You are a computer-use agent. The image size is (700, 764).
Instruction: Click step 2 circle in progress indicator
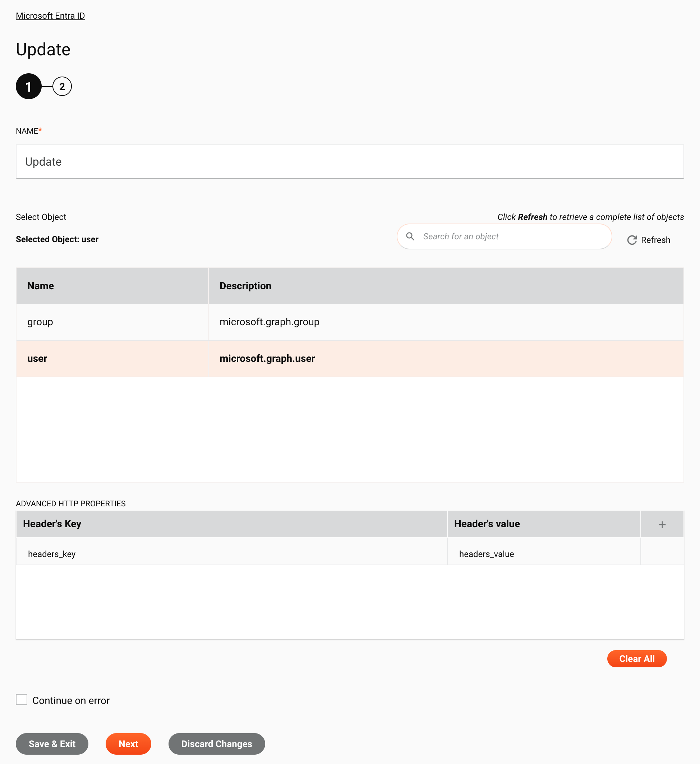click(x=62, y=86)
